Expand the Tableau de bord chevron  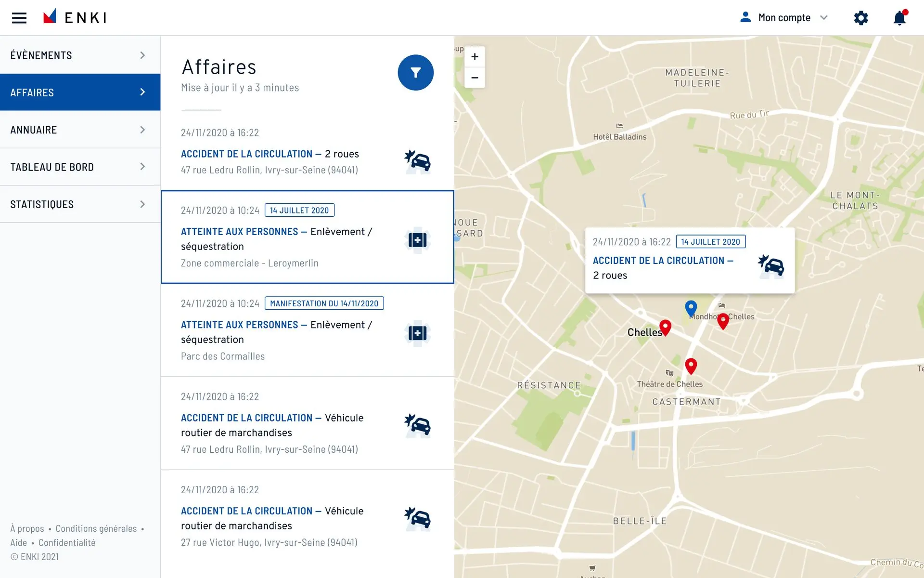click(x=142, y=167)
